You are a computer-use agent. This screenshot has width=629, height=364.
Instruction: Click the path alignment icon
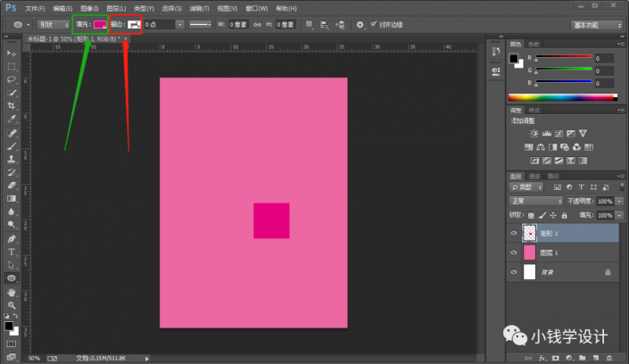tap(324, 25)
